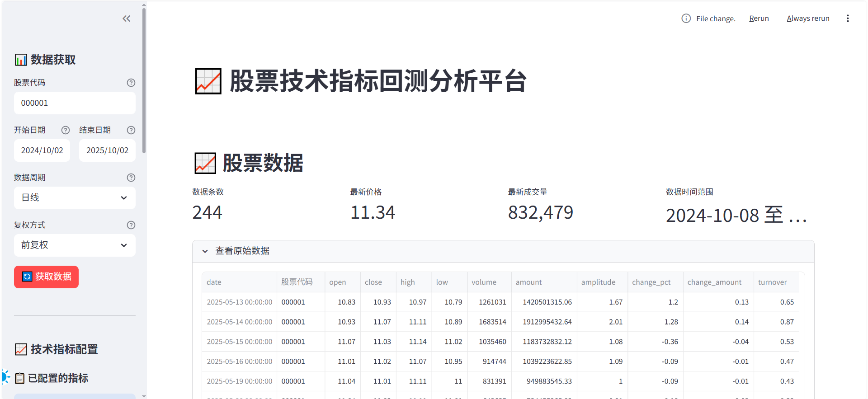Collapse the sidebar with double-chevron icon
This screenshot has width=868, height=399.
[127, 19]
